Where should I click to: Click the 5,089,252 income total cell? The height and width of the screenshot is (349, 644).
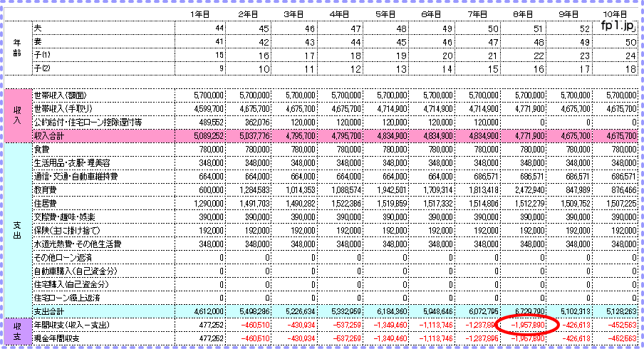[209, 135]
